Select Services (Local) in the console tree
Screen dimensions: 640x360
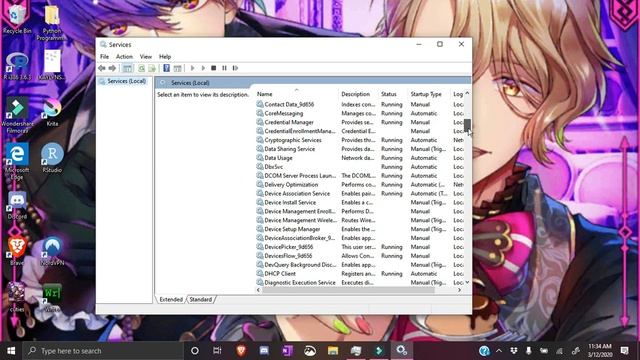(127, 81)
